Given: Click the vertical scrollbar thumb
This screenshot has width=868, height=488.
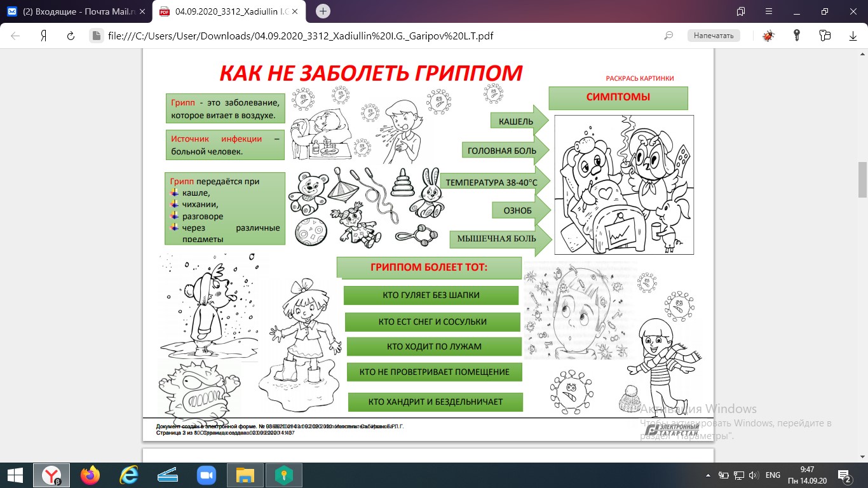Looking at the screenshot, I should pyautogui.click(x=862, y=180).
